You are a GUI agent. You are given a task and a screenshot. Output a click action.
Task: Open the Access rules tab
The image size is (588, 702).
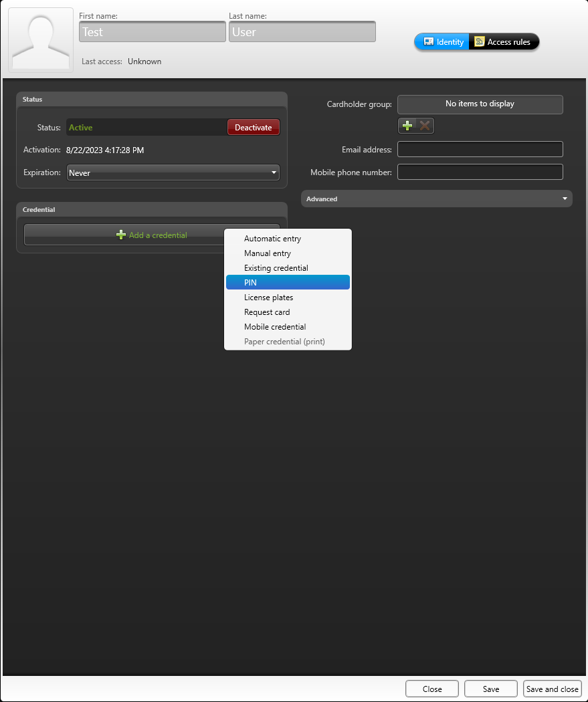[503, 42]
